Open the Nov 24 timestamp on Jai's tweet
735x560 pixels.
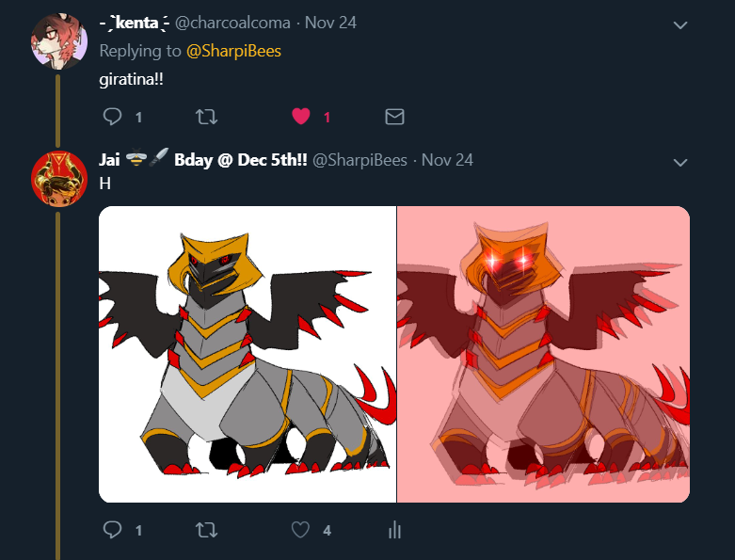click(x=447, y=160)
